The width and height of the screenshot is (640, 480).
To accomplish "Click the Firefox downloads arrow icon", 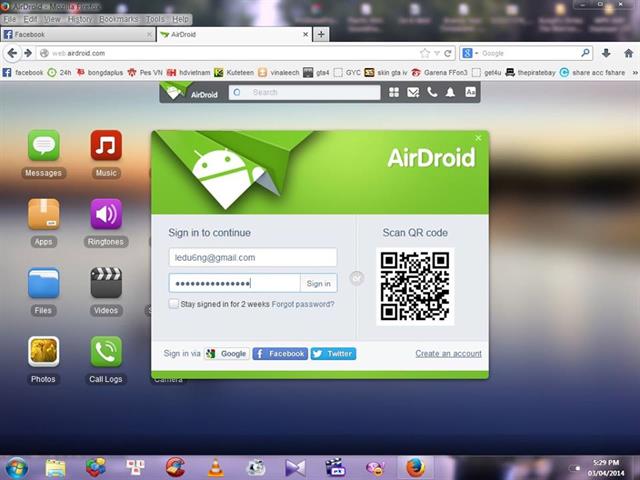I will coord(606,53).
